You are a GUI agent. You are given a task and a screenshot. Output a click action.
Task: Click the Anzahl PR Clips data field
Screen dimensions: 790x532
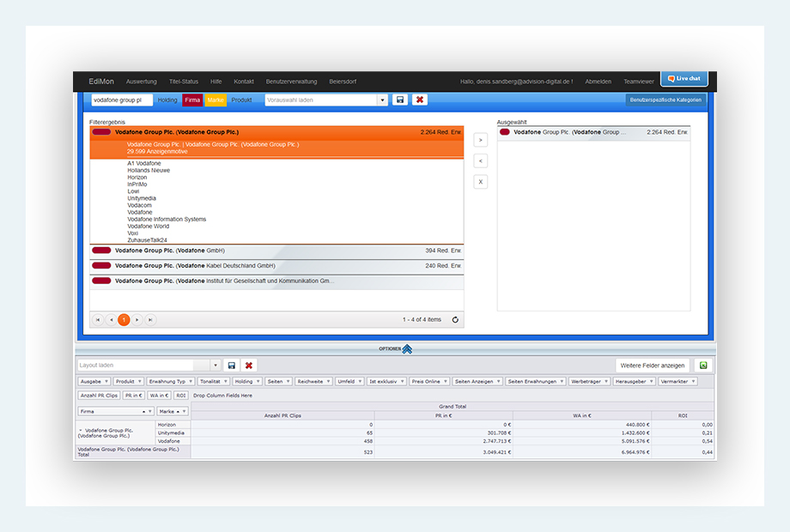coord(100,396)
